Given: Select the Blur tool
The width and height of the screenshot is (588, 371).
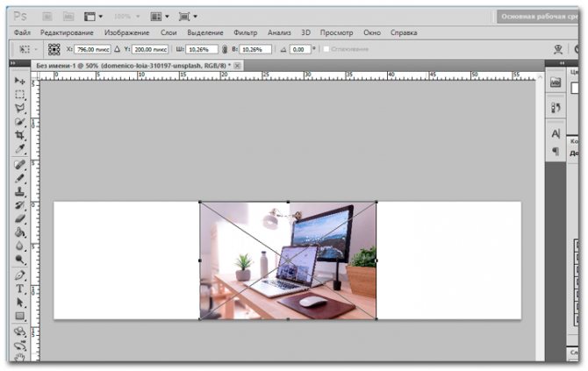Looking at the screenshot, I should (x=19, y=246).
